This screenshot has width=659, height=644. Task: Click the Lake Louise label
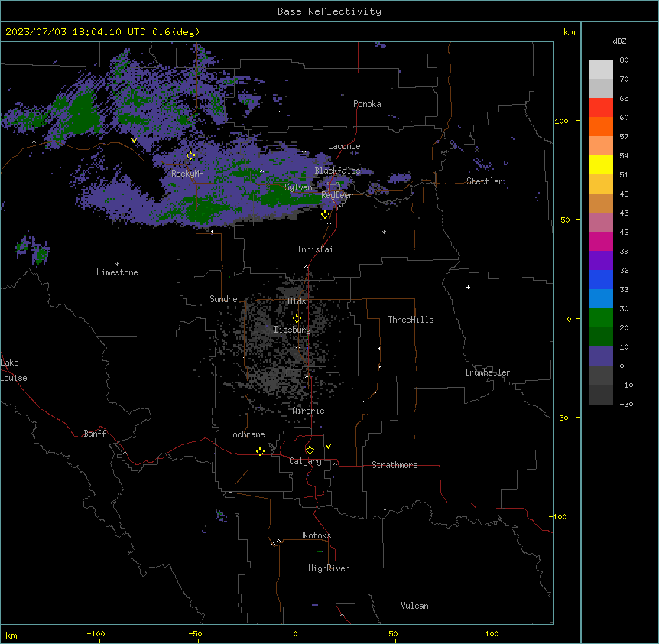[14, 370]
